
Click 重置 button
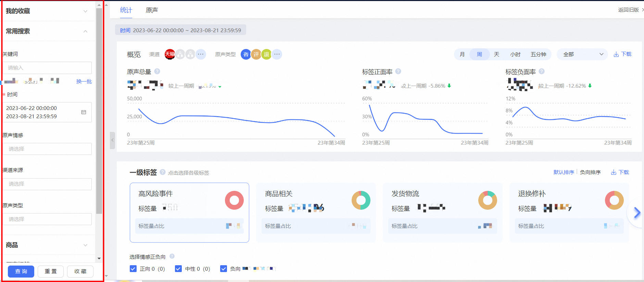click(x=51, y=271)
